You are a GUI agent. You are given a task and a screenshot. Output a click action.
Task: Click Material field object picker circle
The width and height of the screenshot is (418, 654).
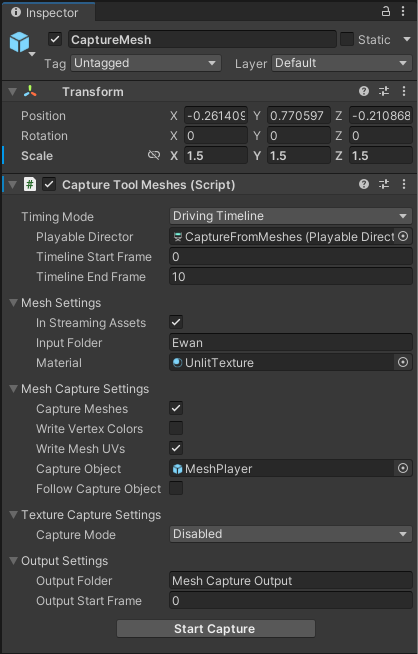(403, 362)
